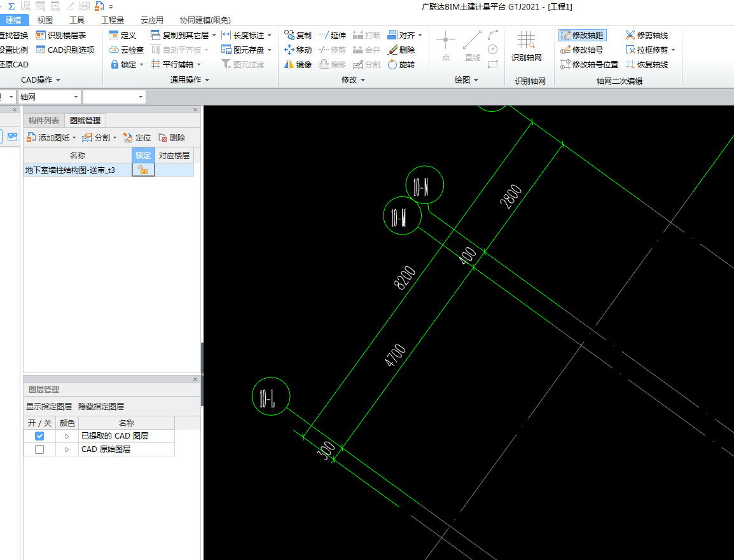Open the 工具 ribbon tab
Screen dimensions: 734x560
point(77,20)
